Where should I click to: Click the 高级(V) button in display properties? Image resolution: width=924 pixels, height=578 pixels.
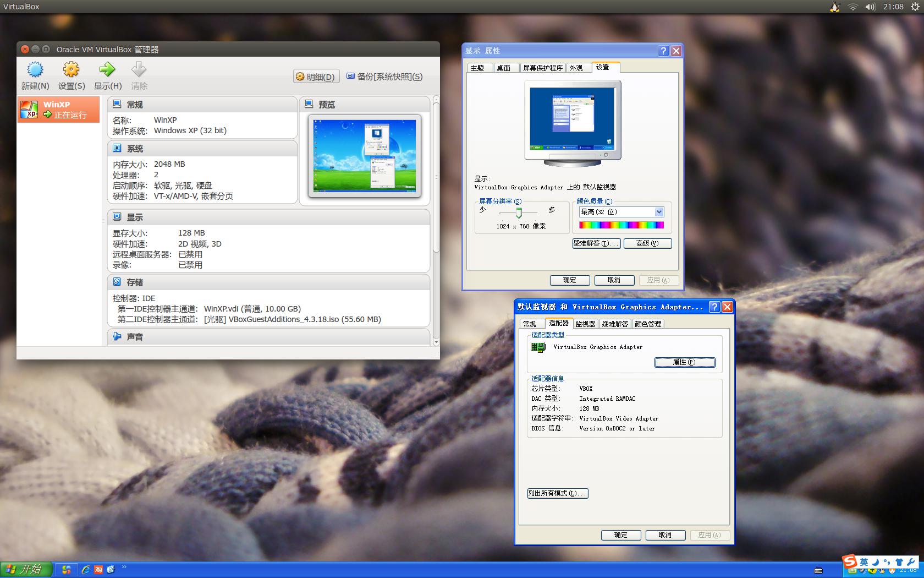[x=647, y=243]
